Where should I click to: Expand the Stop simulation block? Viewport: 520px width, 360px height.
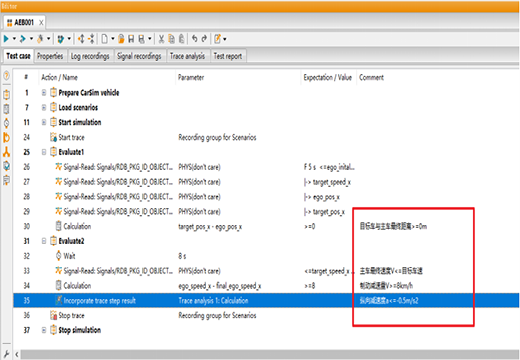pos(44,330)
